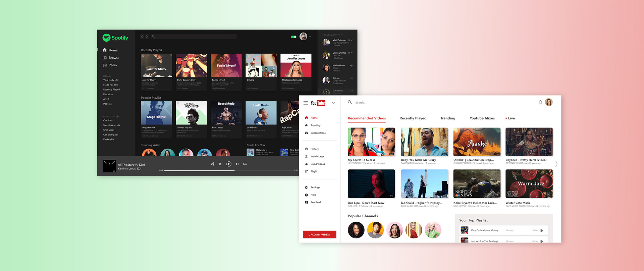Screen dimensions: 644x271
Task: Open History in YouTube sidebar
Action: pos(312,149)
